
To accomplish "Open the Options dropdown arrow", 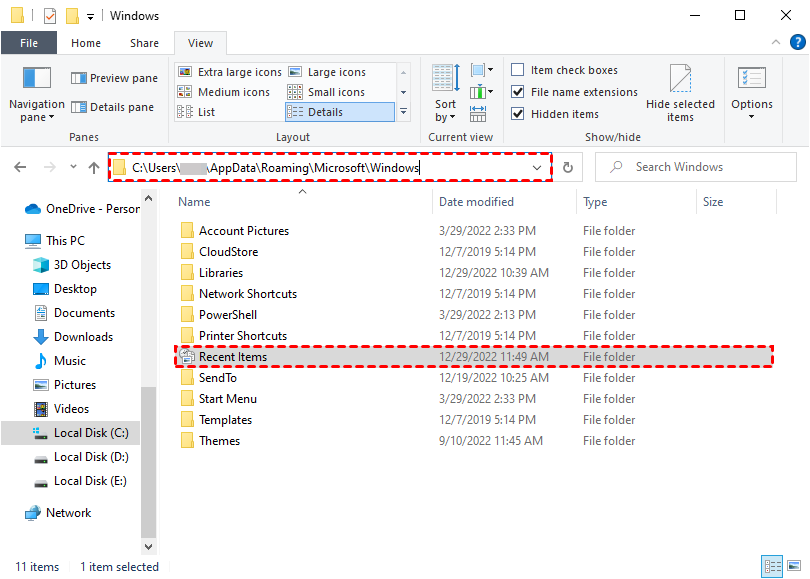I will (x=752, y=117).
